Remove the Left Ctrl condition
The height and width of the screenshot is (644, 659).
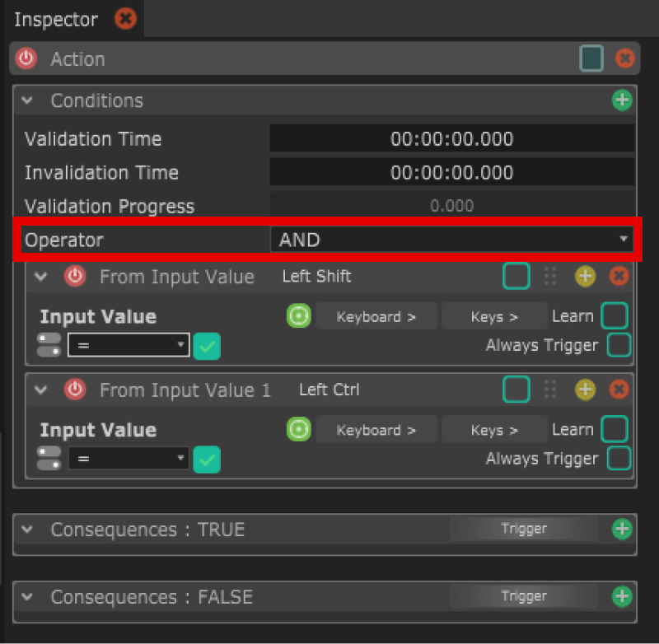619,390
